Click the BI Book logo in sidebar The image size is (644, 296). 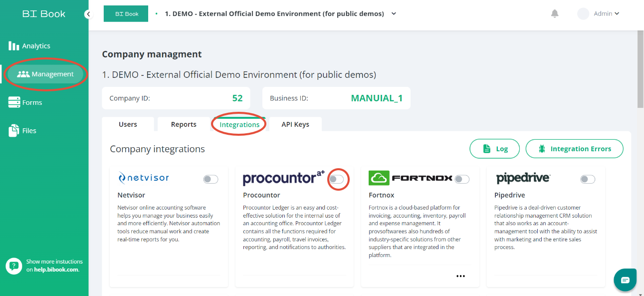44,14
